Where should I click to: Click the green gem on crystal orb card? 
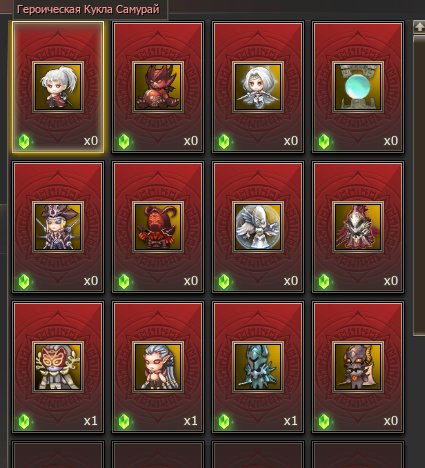[x=324, y=141]
